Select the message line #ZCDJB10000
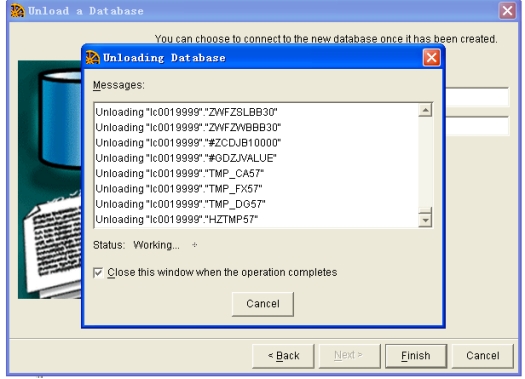Screen dimensions: 525x379 pyautogui.click(x=188, y=143)
